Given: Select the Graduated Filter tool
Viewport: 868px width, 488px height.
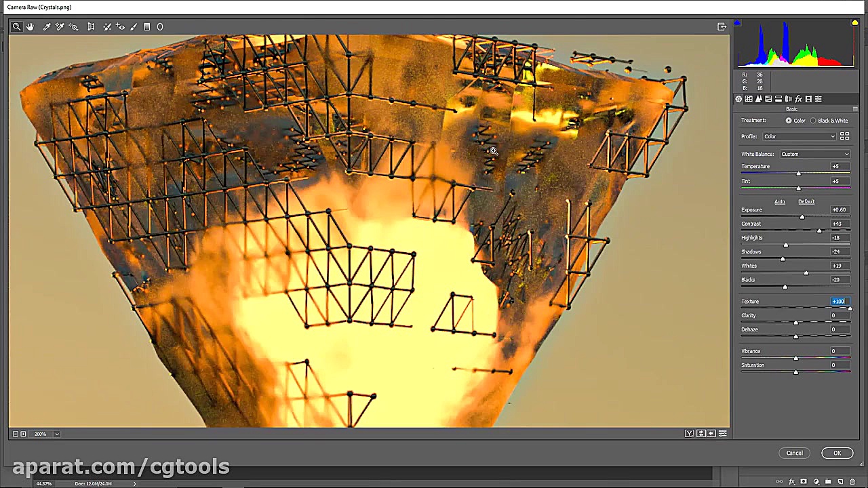Looking at the screenshot, I should [x=146, y=27].
